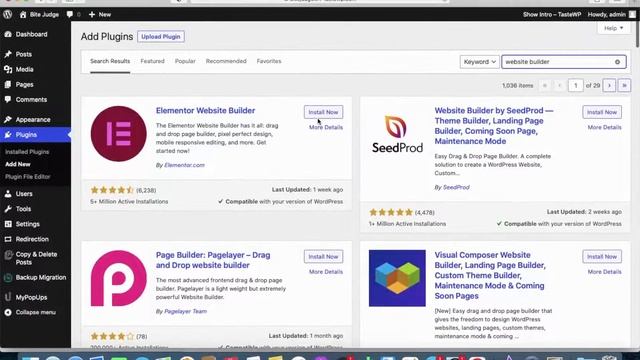
Task: Open SeedProd author link
Action: click(x=456, y=187)
